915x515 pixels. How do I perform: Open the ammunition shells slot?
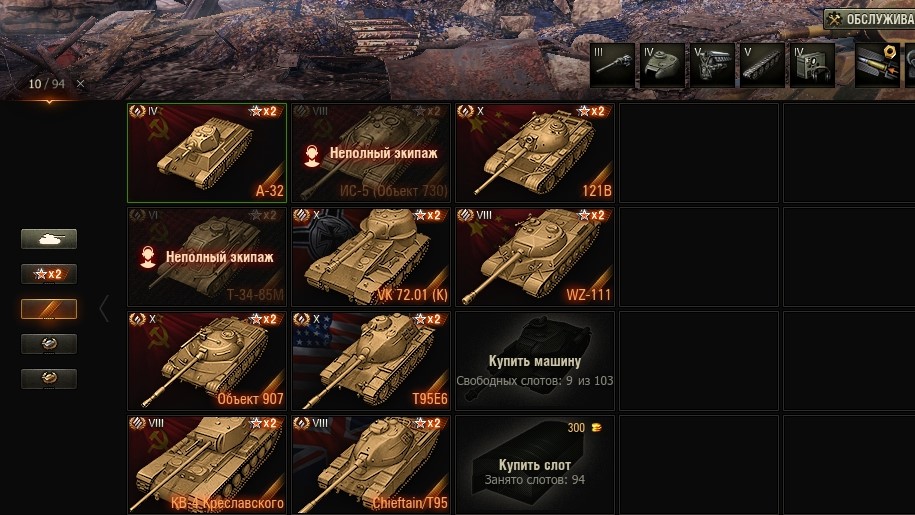[x=878, y=65]
